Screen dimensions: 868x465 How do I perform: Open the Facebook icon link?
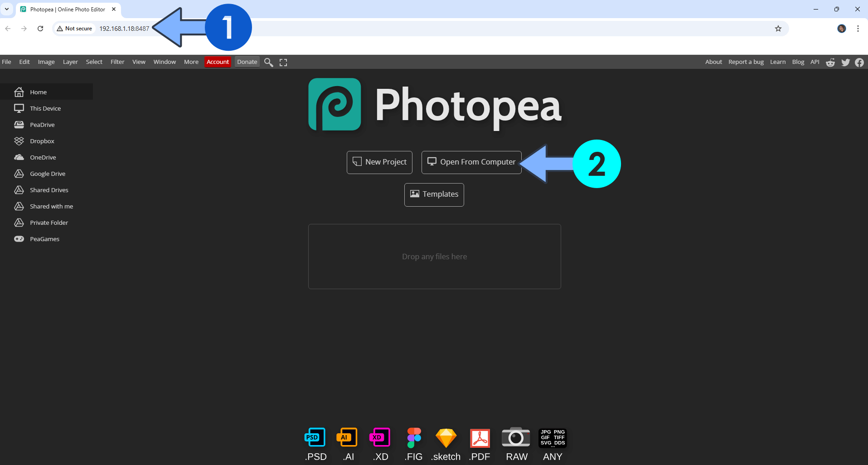859,62
